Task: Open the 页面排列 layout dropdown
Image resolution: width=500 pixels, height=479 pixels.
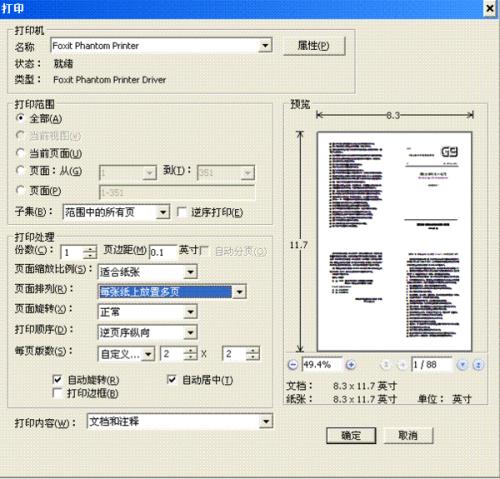Action: coord(239,292)
